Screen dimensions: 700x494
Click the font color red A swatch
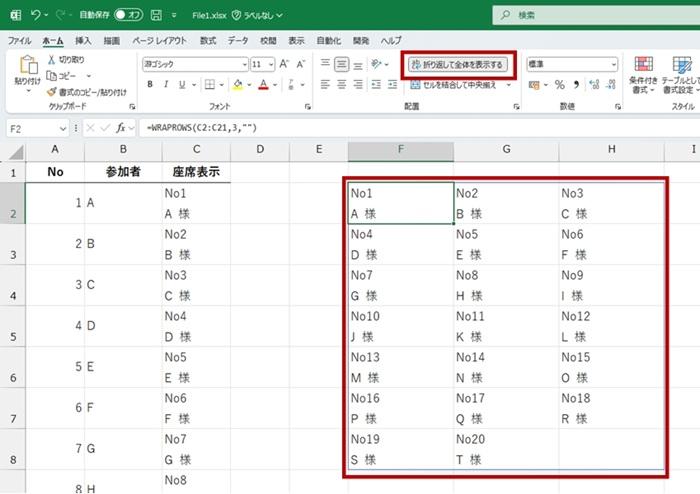(x=261, y=85)
